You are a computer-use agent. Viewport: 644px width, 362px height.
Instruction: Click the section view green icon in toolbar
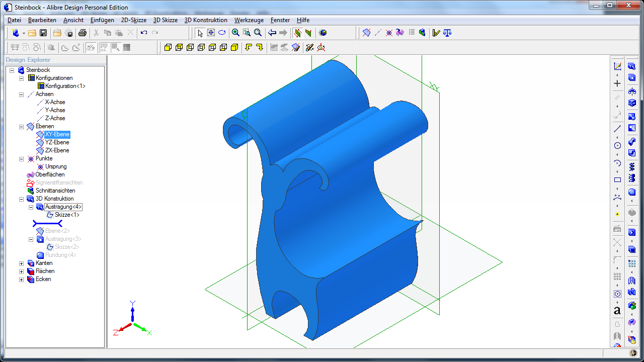point(422,33)
